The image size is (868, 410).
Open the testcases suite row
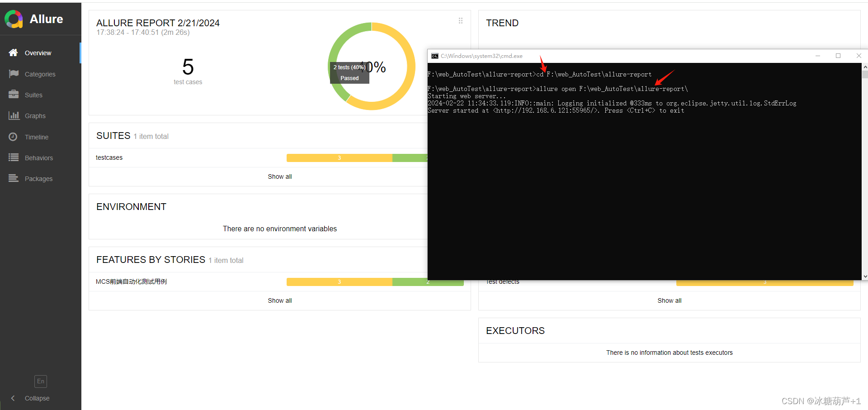tap(258, 157)
